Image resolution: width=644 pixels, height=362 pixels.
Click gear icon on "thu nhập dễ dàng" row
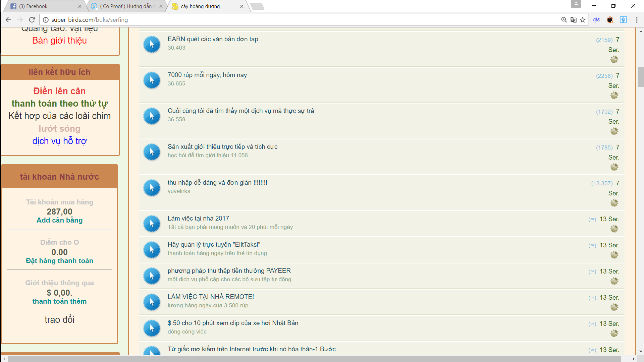coord(614,203)
